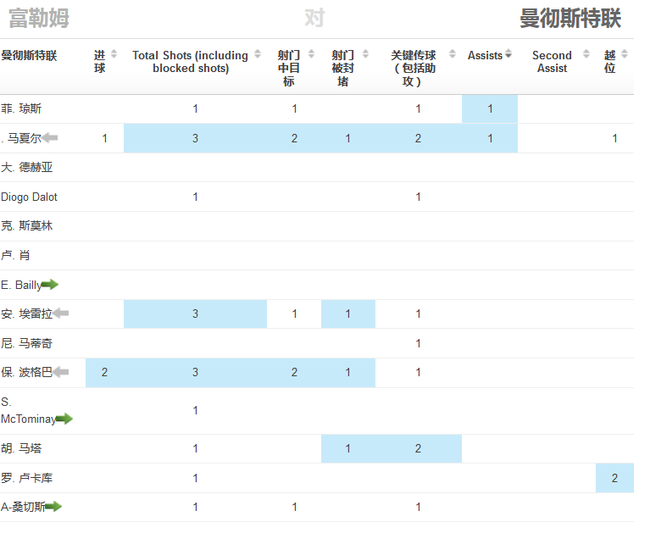Switch to 曼彻斯特联 team tab
650x533 pixels.
(x=570, y=19)
